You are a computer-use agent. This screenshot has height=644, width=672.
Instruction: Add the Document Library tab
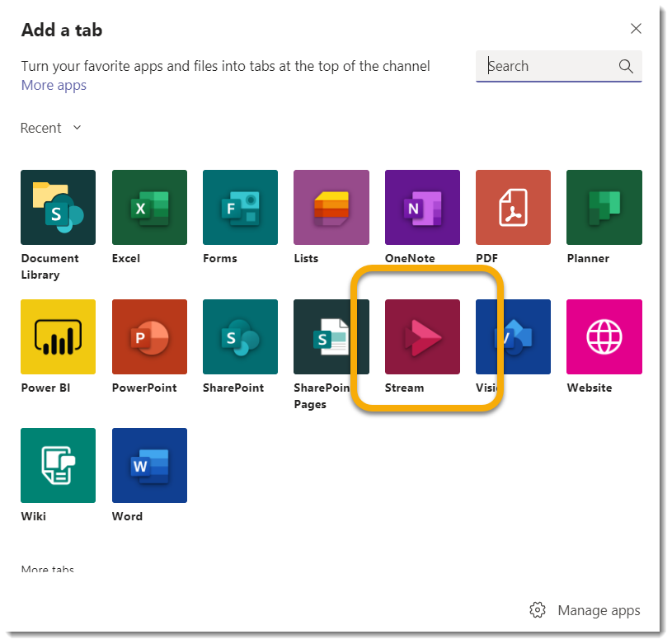pyautogui.click(x=58, y=207)
